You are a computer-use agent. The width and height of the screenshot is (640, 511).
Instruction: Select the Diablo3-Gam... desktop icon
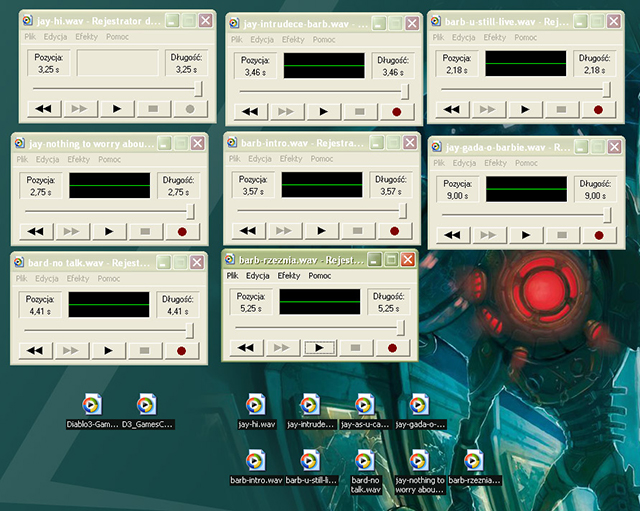point(92,411)
